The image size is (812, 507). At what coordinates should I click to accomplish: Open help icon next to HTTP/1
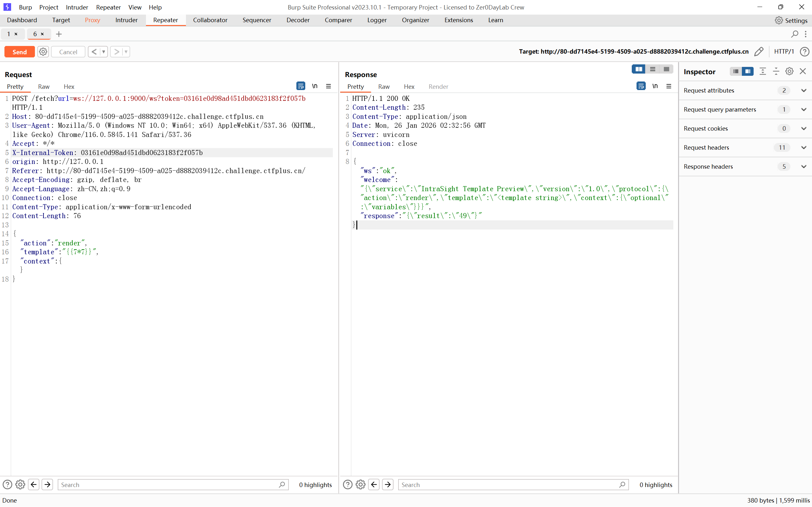tap(804, 52)
